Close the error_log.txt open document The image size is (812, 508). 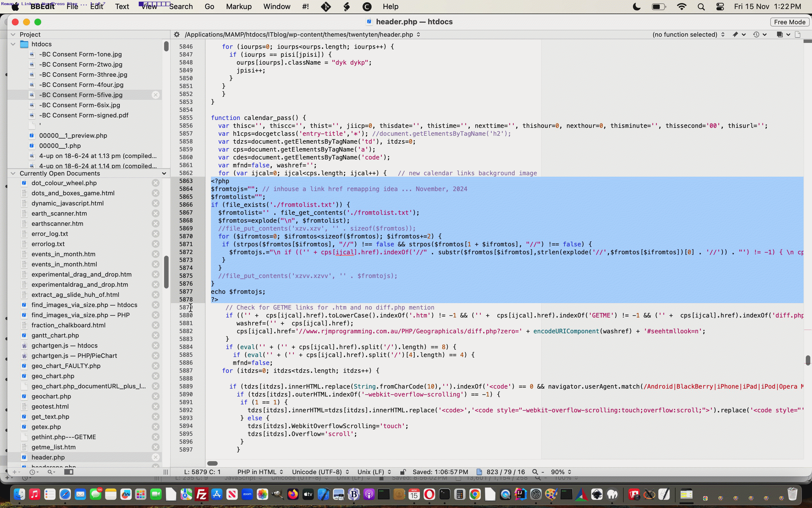(155, 233)
